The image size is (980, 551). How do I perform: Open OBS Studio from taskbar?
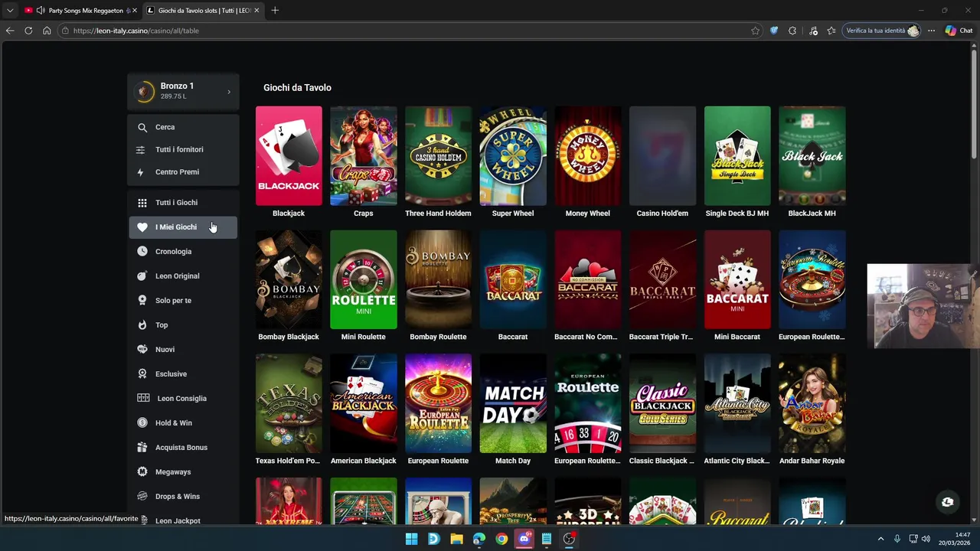pos(569,539)
